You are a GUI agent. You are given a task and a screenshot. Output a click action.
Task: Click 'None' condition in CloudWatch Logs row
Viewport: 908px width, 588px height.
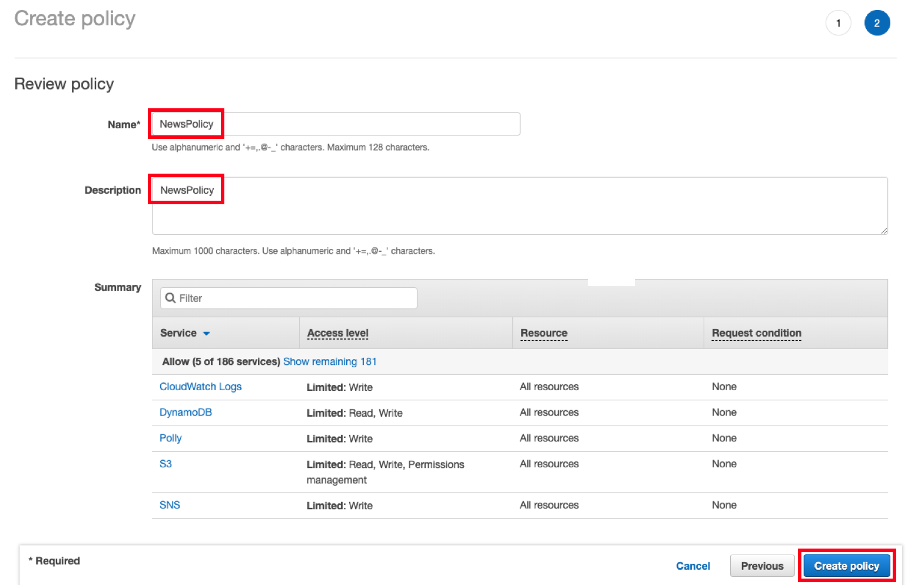point(724,387)
